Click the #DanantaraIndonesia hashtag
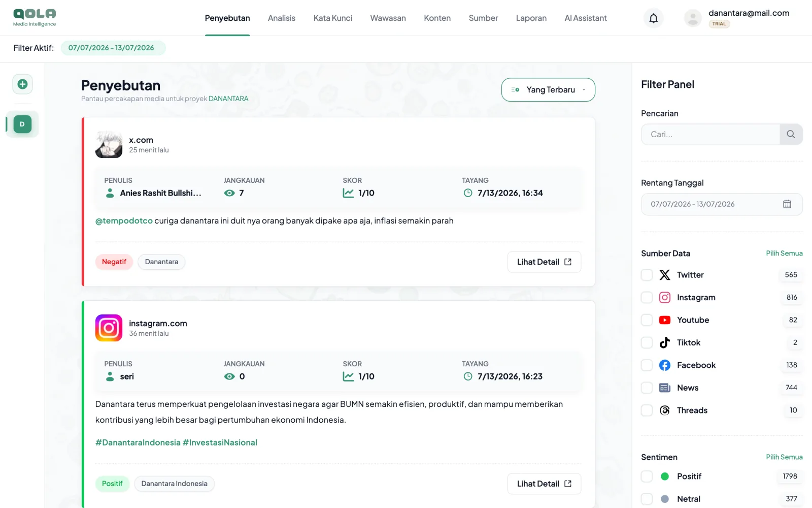The width and height of the screenshot is (812, 508). pos(138,442)
